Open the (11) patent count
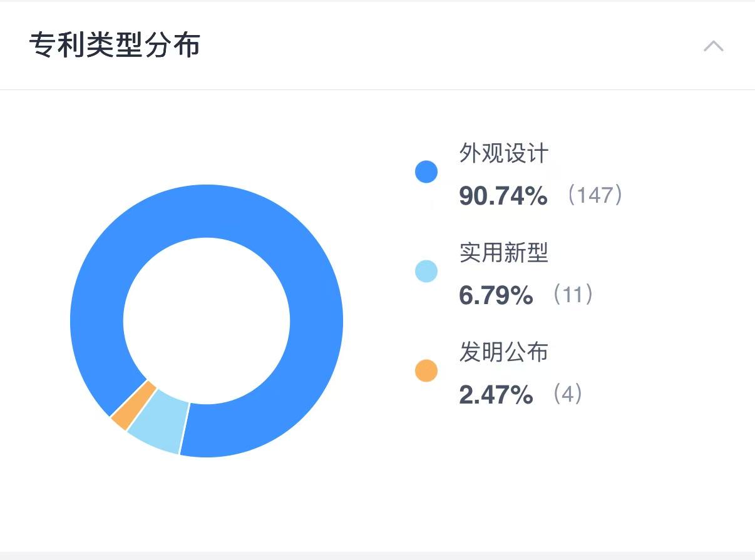This screenshot has height=560, width=755. tap(572, 295)
